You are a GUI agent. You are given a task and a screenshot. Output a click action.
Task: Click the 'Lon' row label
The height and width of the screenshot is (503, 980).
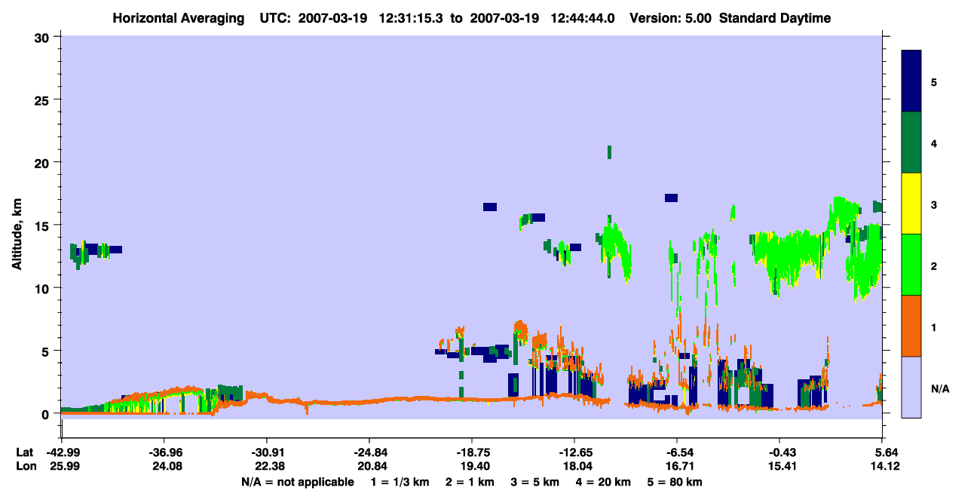pyautogui.click(x=25, y=466)
